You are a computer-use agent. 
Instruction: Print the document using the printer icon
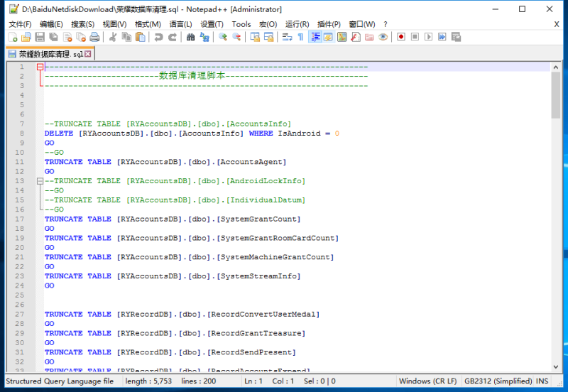[x=94, y=37]
